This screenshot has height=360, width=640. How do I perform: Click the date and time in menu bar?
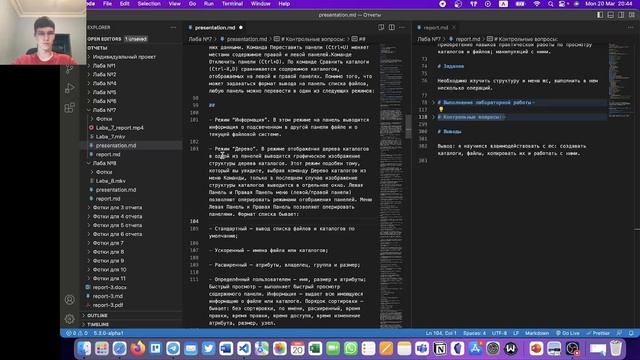click(609, 4)
